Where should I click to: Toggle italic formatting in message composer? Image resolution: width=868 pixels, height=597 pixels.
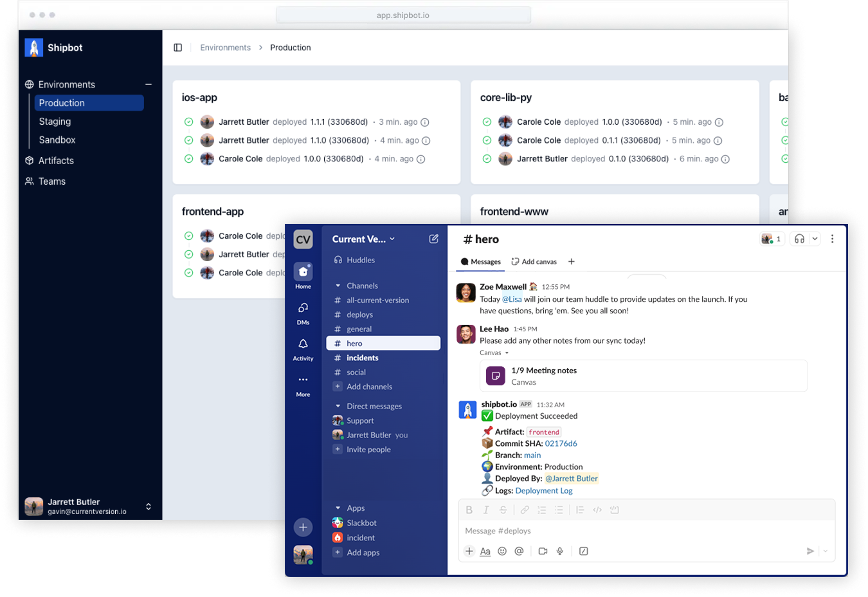click(x=486, y=510)
